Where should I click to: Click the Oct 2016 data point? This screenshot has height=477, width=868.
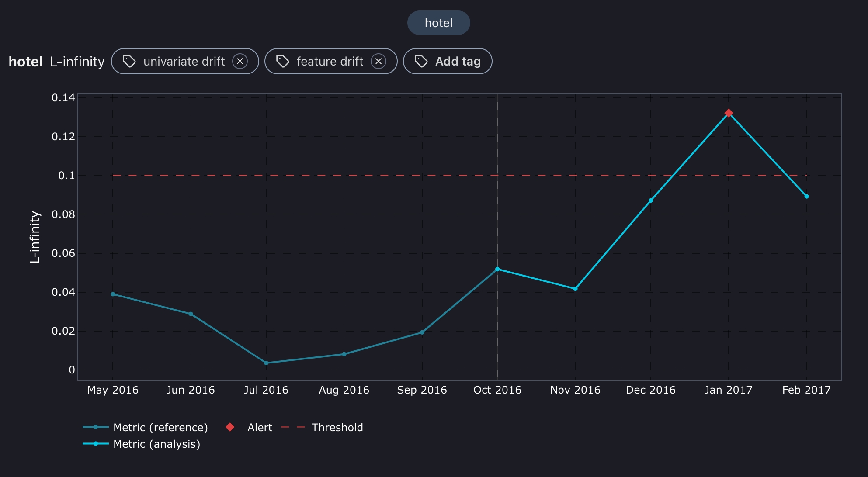(x=497, y=269)
